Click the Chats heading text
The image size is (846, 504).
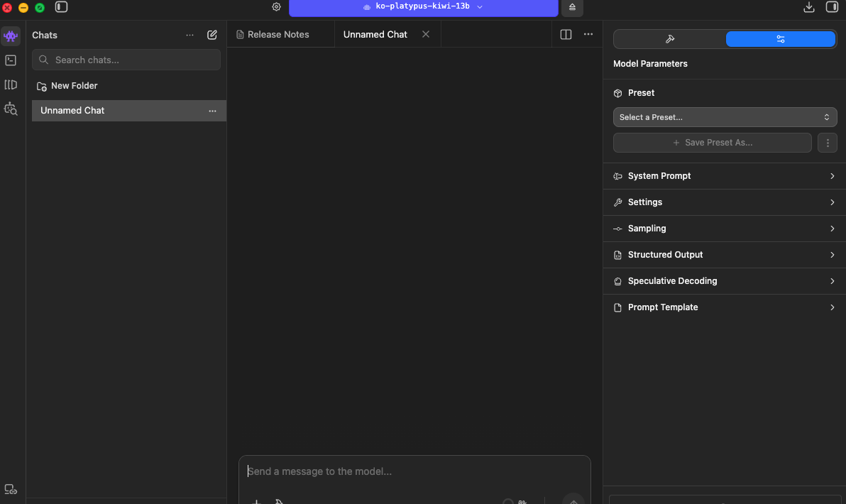[x=44, y=35]
